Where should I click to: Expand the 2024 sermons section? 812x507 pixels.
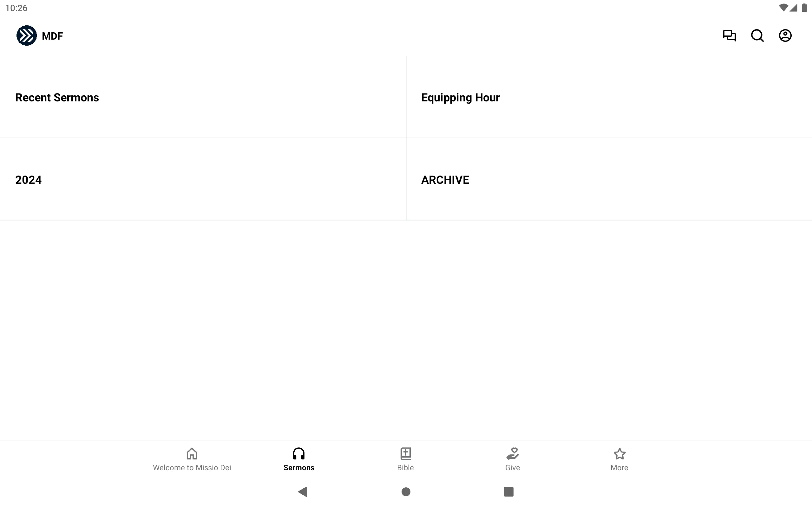point(28,179)
